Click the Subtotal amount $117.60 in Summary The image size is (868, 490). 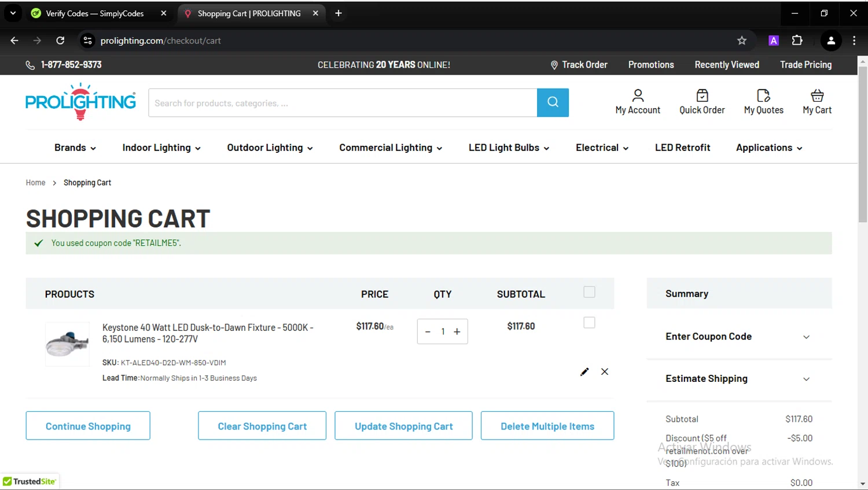[x=799, y=419]
